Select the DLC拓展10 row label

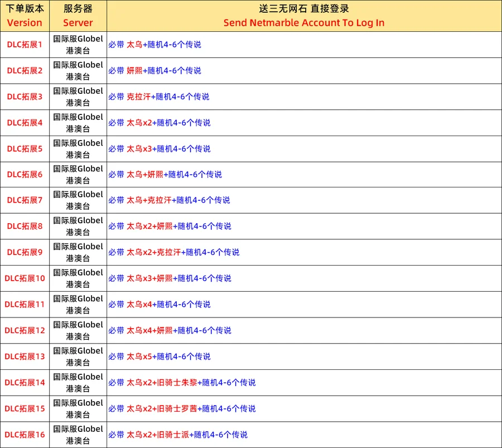[25, 278]
